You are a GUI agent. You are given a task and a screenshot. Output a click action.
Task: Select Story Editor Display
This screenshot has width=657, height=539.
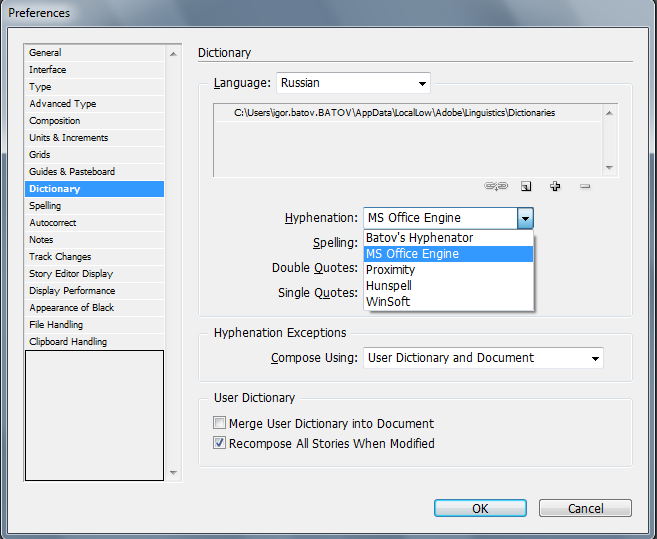click(x=94, y=274)
